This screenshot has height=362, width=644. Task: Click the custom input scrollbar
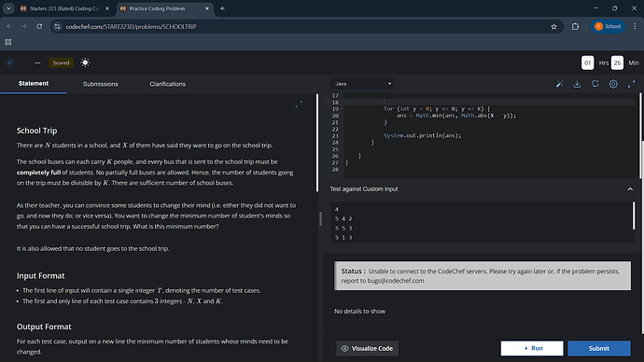634,216
